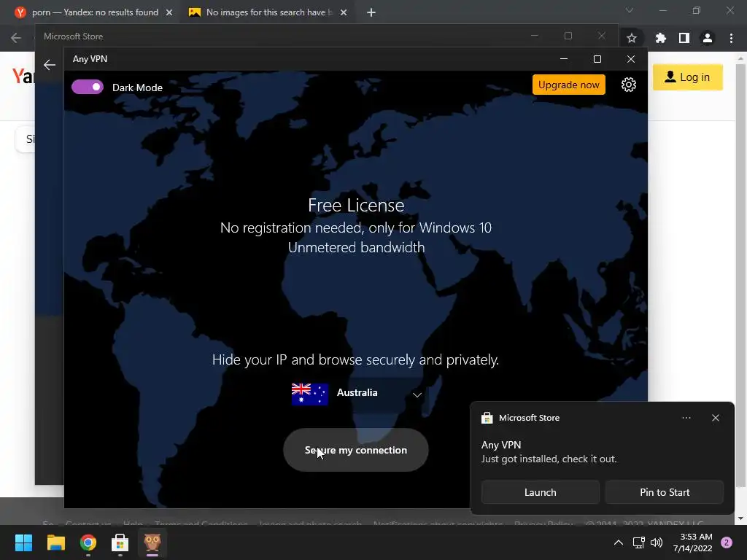Minimize the Any VPN window
747x560 pixels.
(564, 59)
